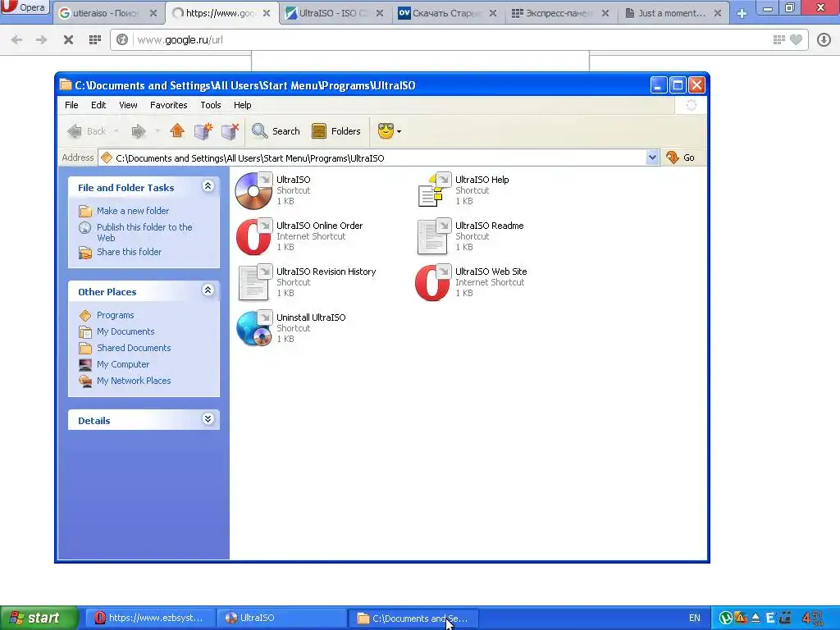Close the Just a moment... tab

(x=718, y=13)
